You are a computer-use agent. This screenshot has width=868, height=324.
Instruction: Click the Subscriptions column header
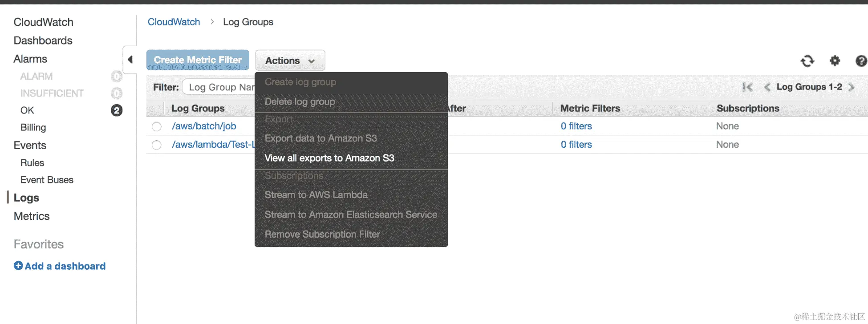tap(748, 108)
